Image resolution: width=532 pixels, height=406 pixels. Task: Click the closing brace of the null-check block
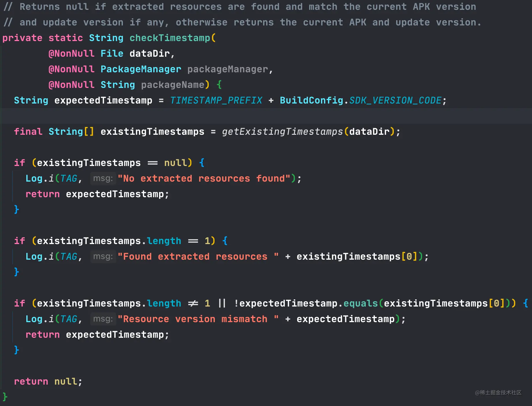16,209
